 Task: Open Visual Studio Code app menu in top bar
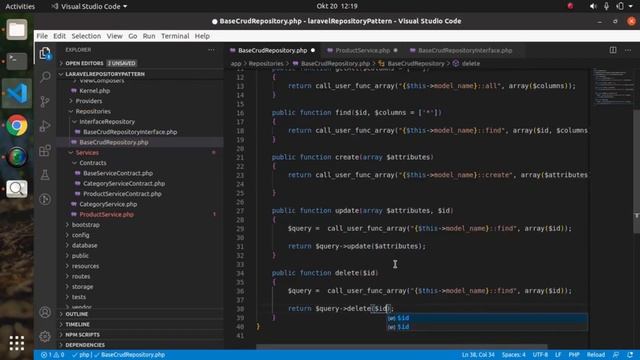[90, 7]
